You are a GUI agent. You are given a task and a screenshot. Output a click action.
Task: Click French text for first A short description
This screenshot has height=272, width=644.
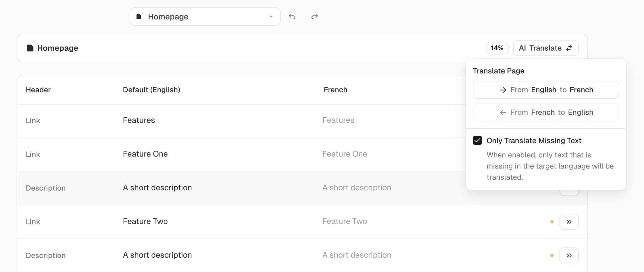[357, 188]
